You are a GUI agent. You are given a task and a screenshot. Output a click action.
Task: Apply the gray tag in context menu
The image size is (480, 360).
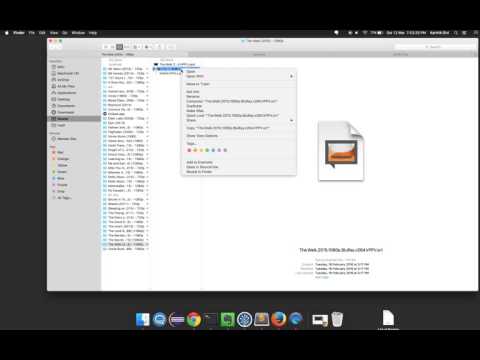pyautogui.click(x=225, y=150)
